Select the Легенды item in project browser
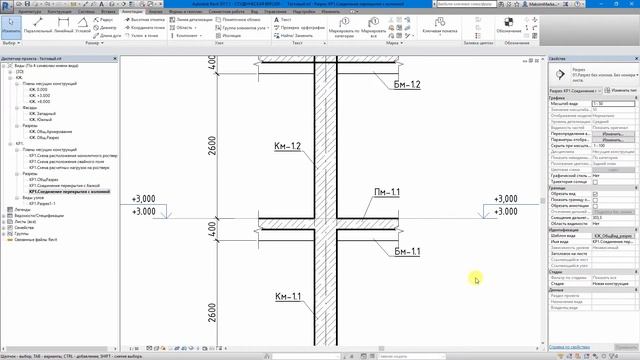 (22, 210)
